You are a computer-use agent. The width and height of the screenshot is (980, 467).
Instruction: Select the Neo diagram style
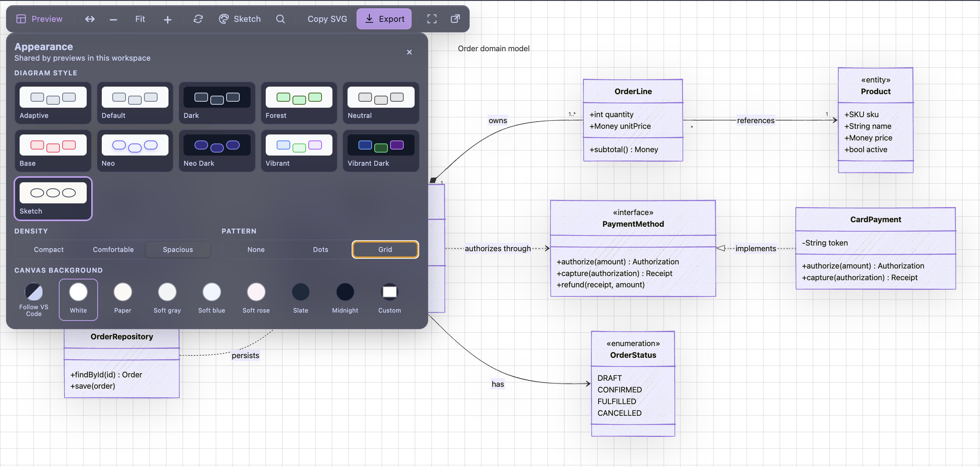[135, 151]
